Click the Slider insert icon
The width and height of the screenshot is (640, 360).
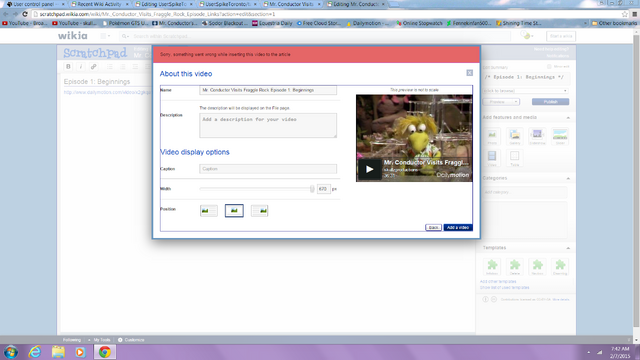coord(560,136)
